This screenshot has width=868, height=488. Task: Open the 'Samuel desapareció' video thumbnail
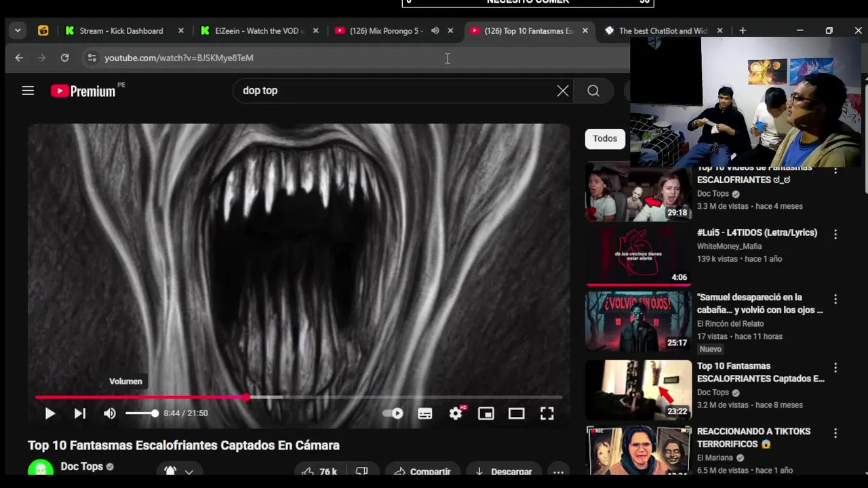point(638,321)
